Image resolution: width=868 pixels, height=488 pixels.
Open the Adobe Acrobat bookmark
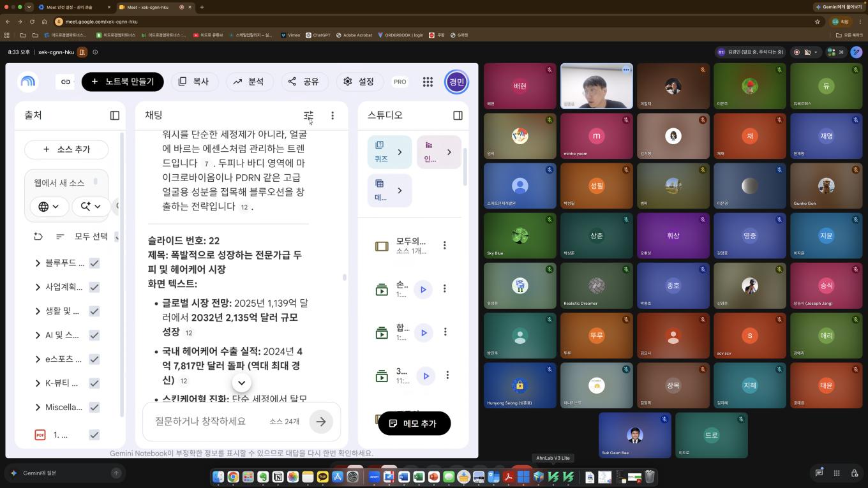tap(354, 35)
